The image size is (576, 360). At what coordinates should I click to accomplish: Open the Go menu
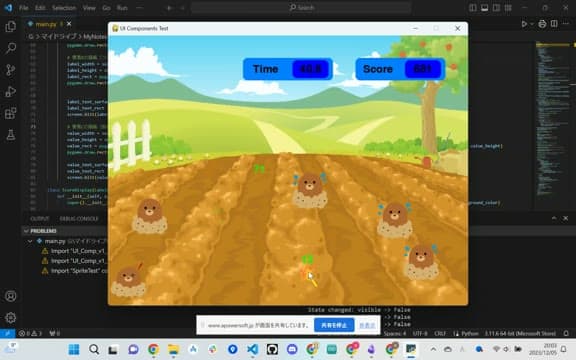[x=106, y=8]
